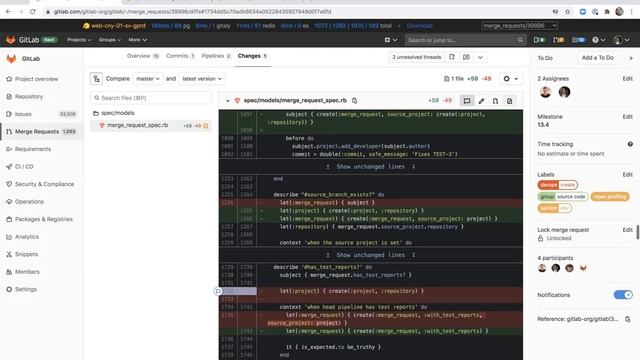Open the user avatar menu in the navbar
This screenshot has width=640, height=360.
tap(621, 40)
